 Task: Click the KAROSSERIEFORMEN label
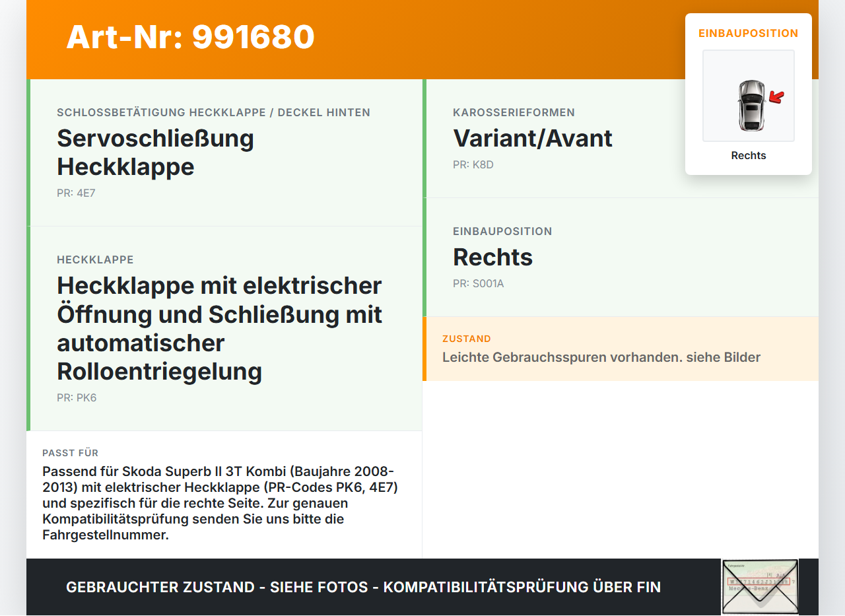point(514,113)
